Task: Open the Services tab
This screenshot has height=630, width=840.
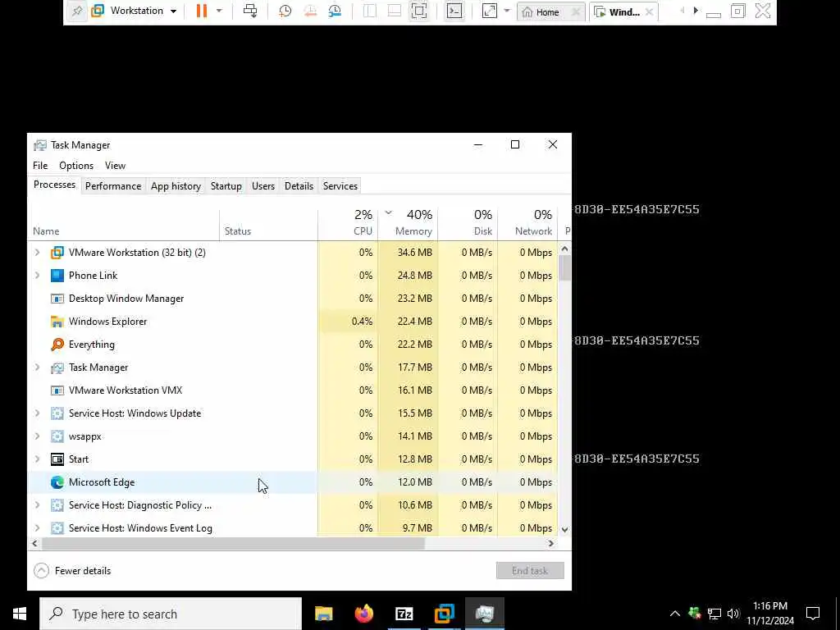Action: coord(340,186)
